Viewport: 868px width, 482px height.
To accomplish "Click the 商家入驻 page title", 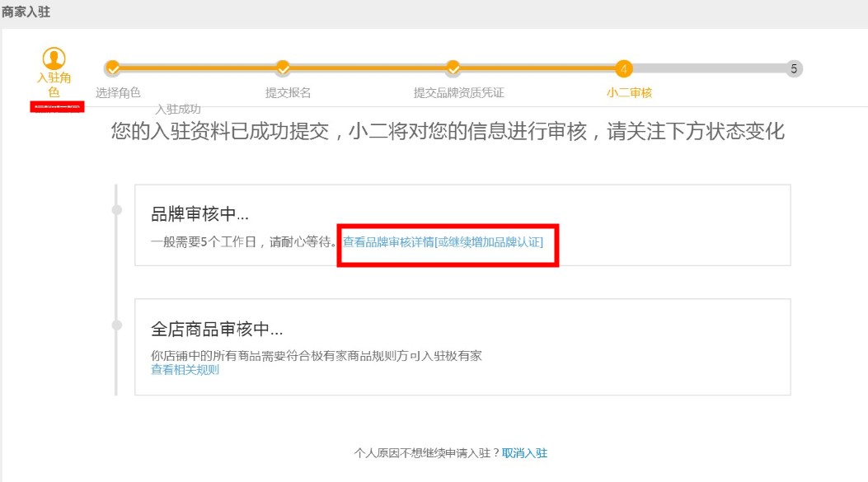I will (x=26, y=12).
